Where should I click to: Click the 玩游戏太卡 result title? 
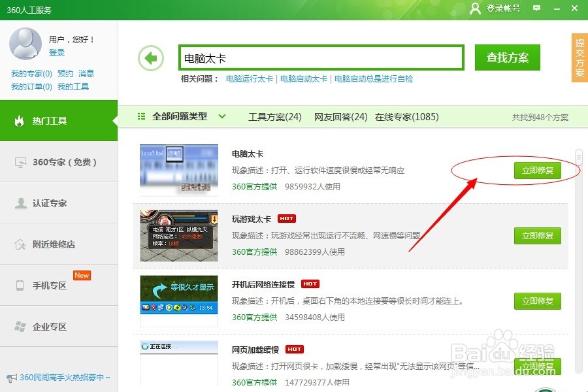coord(252,219)
